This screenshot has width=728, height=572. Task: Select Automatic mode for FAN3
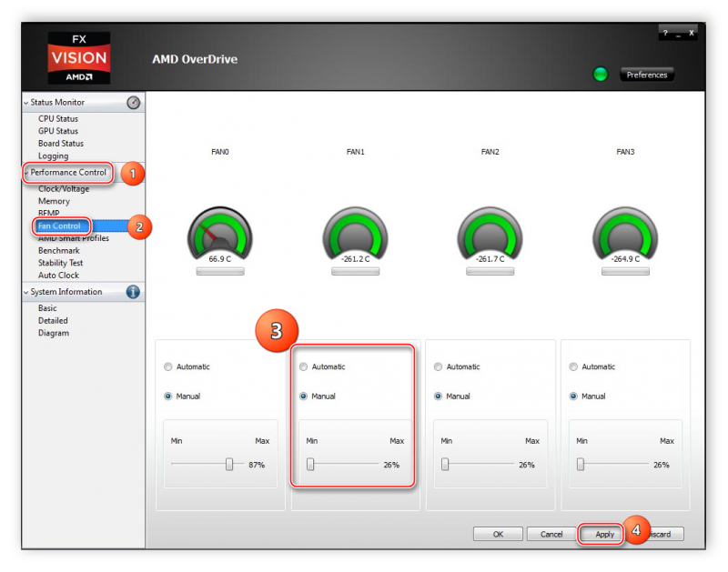[573, 367]
